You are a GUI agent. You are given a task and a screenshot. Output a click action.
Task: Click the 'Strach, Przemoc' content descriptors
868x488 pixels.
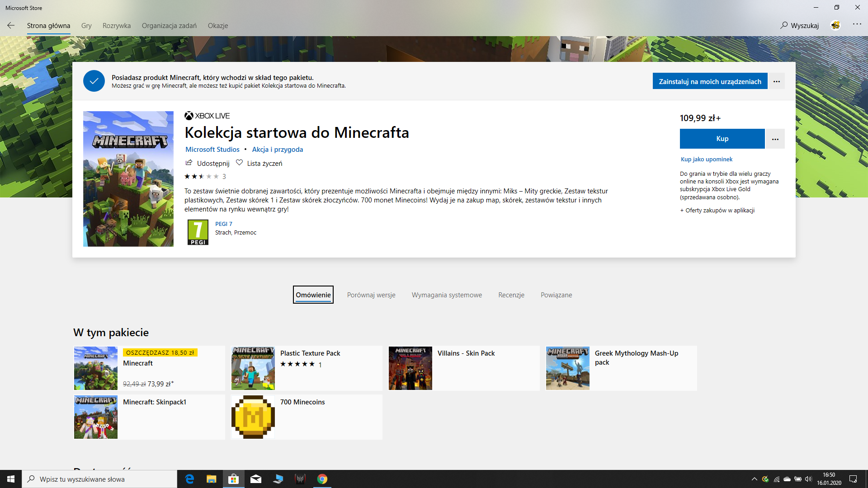pyautogui.click(x=236, y=233)
